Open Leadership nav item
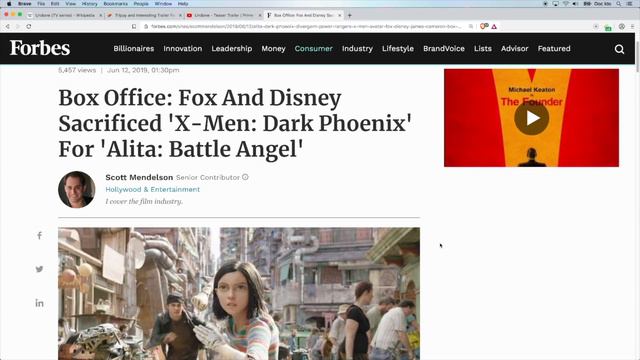Viewport: 640px width, 360px height. (231, 48)
